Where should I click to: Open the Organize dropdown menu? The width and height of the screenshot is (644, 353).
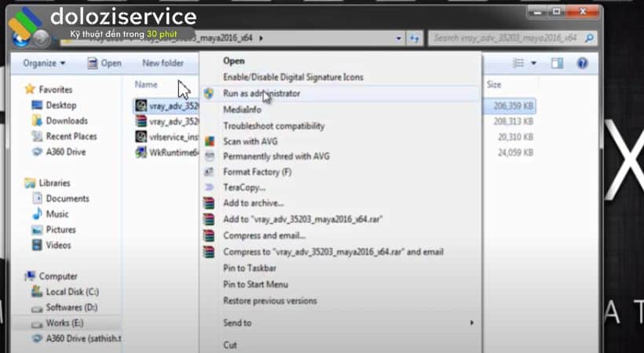(44, 63)
